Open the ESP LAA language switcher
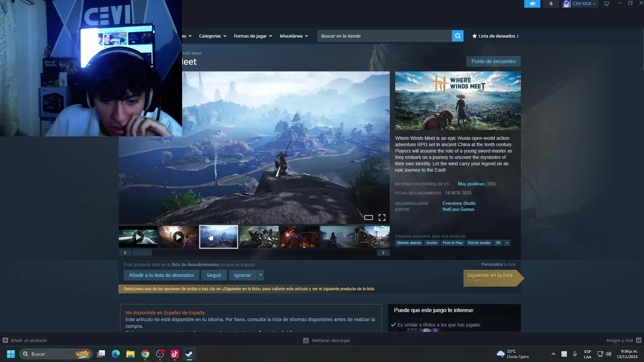The width and height of the screenshot is (644, 362). point(588,354)
